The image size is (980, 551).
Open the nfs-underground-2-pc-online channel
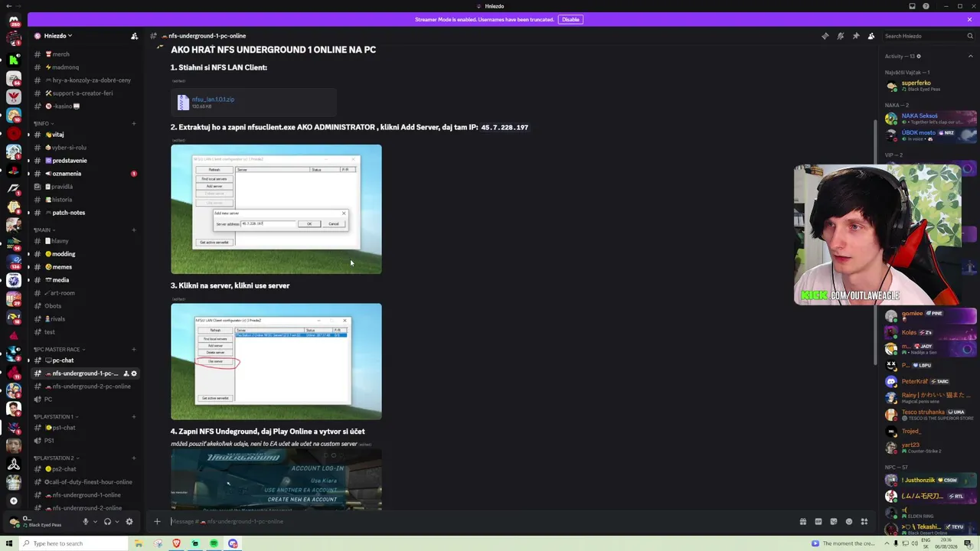[86, 386]
